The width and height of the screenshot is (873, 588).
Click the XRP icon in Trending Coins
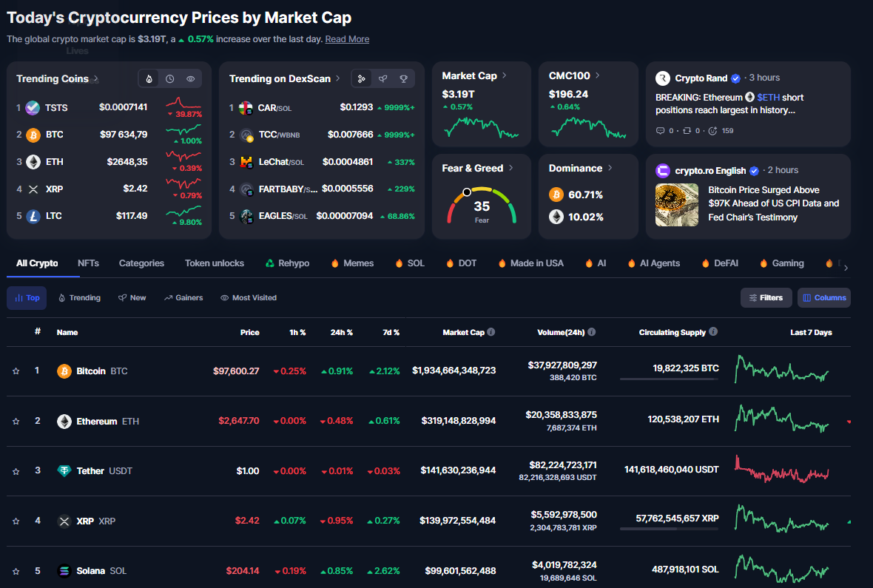[33, 189]
